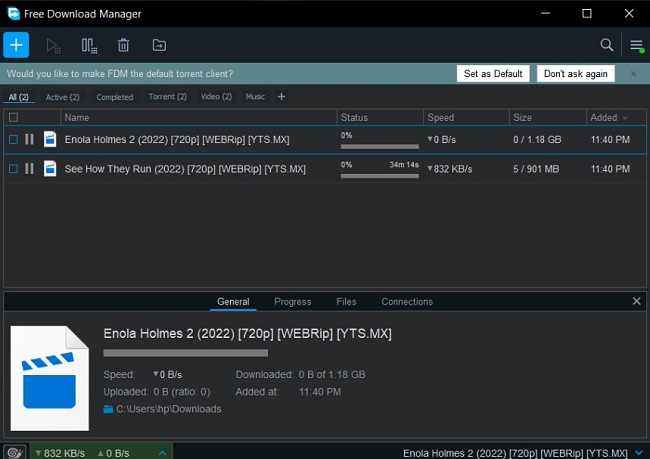This screenshot has width=650, height=459.
Task: Select the Torrent (2) filter tab
Action: [x=167, y=97]
